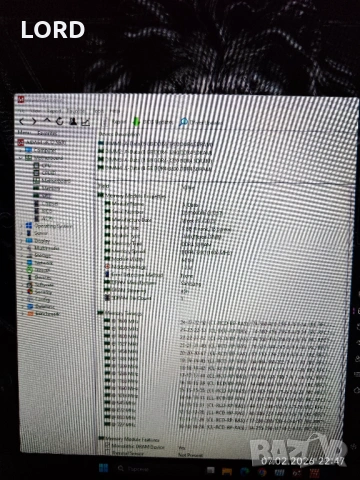
Task: Click the Driver Updates toolbar button
Action: (x=200, y=123)
